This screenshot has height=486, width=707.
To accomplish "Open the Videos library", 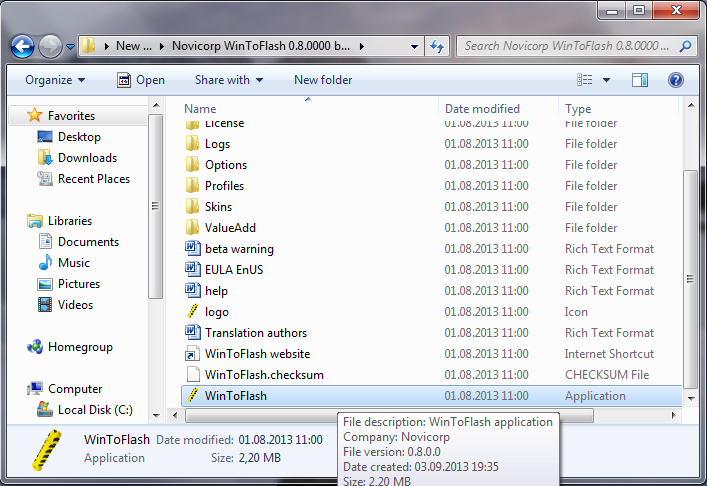I will 75,305.
